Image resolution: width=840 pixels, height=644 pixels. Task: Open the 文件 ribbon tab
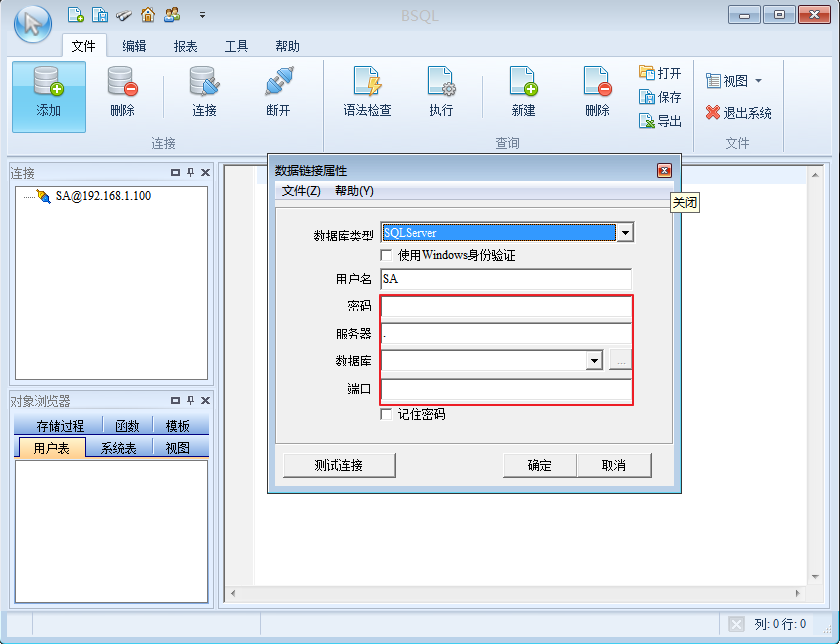pyautogui.click(x=84, y=46)
